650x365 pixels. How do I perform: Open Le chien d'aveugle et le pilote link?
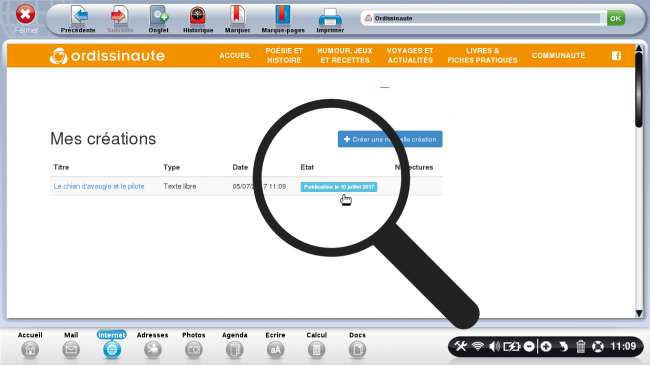click(x=99, y=186)
